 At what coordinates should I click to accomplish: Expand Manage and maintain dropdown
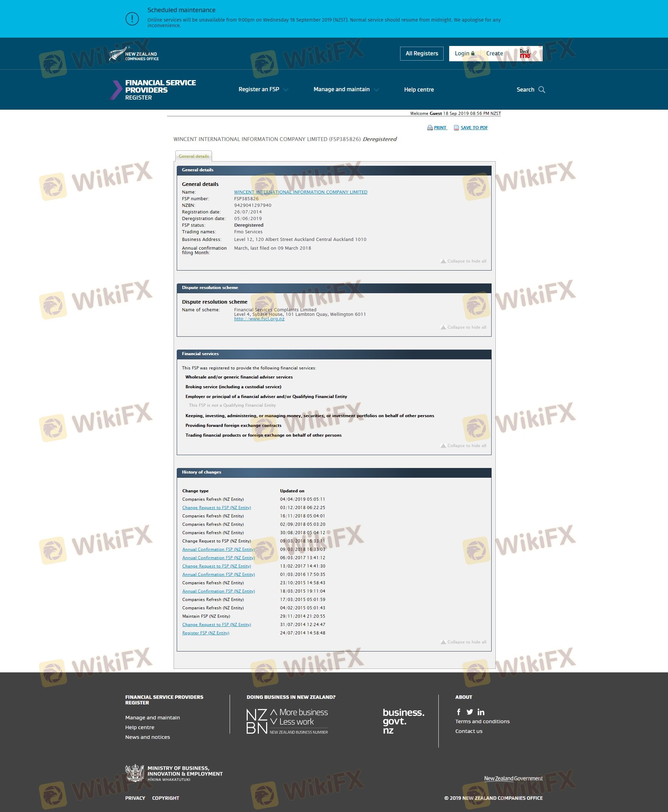346,89
